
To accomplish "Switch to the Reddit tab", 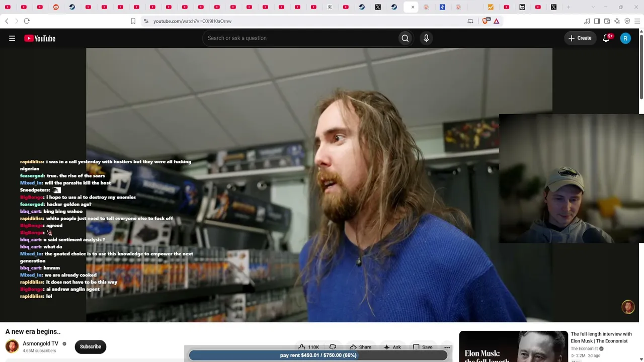I will coord(56,7).
